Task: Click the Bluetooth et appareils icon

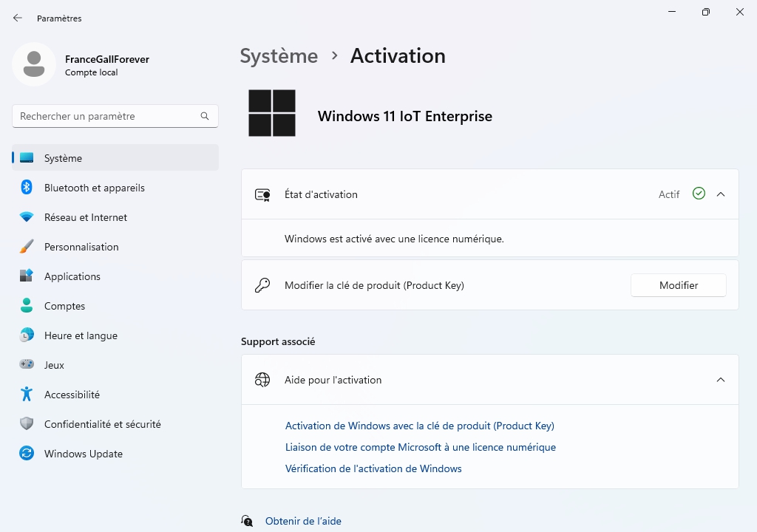Action: [27, 188]
